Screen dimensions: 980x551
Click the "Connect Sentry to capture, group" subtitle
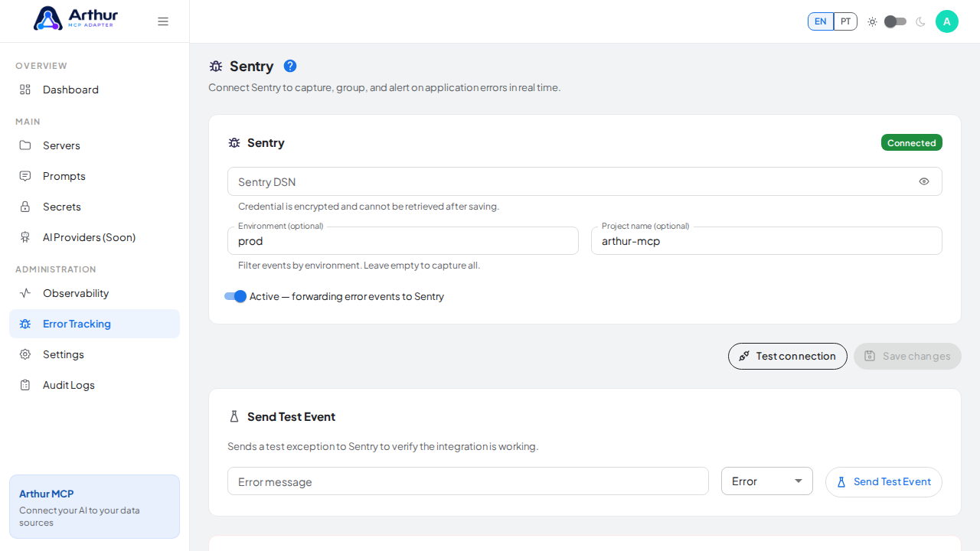[384, 88]
